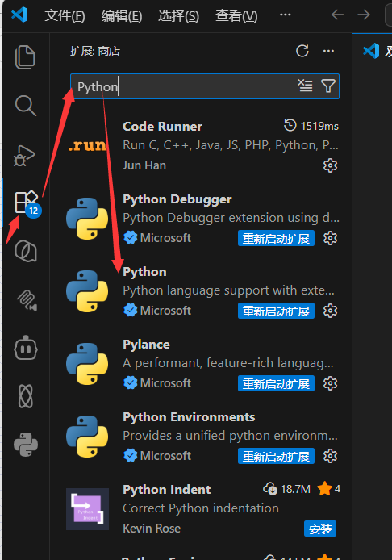Restart extensions for Pylance
The image size is (392, 560).
pos(276,383)
